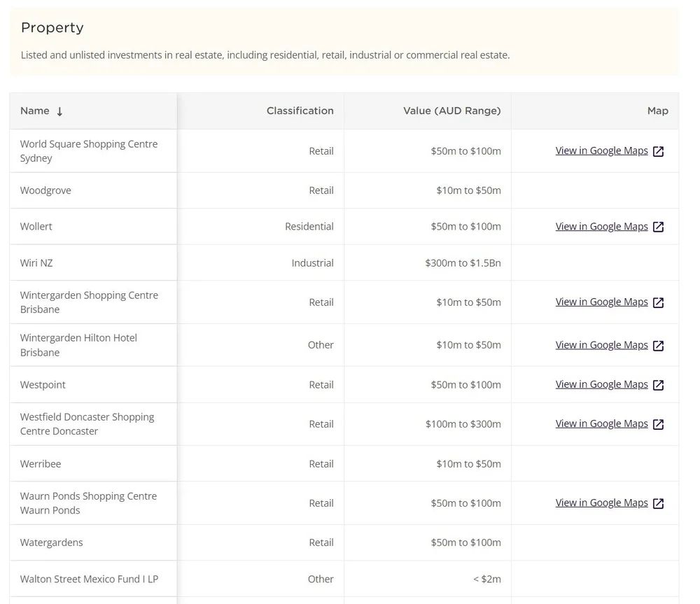
Task: Click Walton Street Mexico Fund I LP
Action: 90,579
